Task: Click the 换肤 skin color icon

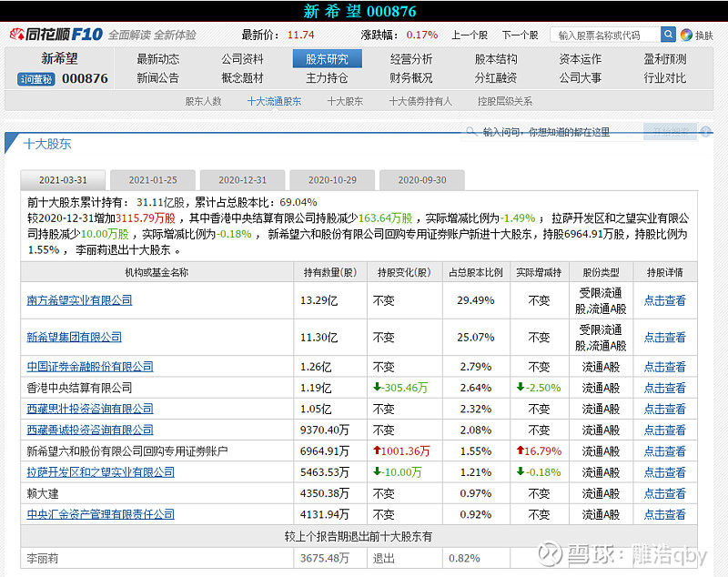Action: (x=686, y=35)
